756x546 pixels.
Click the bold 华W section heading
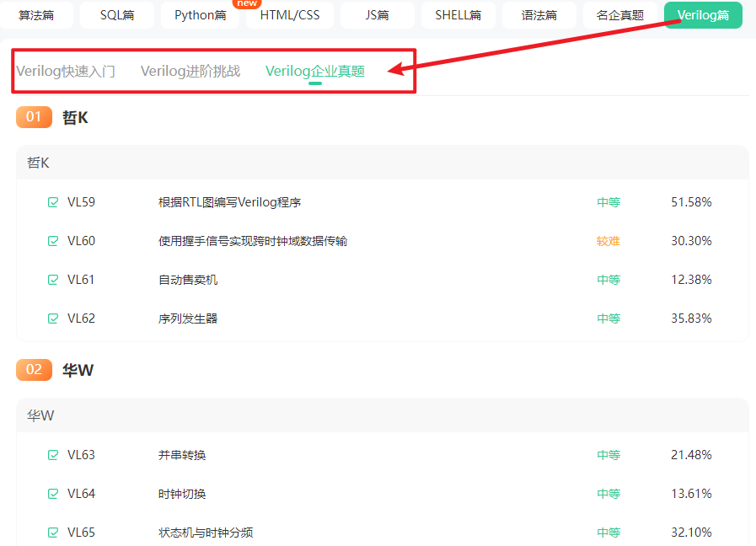[x=78, y=370]
